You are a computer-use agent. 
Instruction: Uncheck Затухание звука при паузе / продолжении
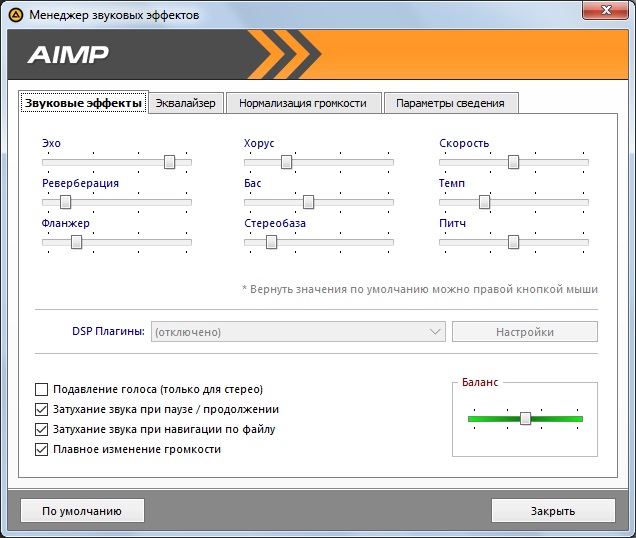click(x=41, y=409)
